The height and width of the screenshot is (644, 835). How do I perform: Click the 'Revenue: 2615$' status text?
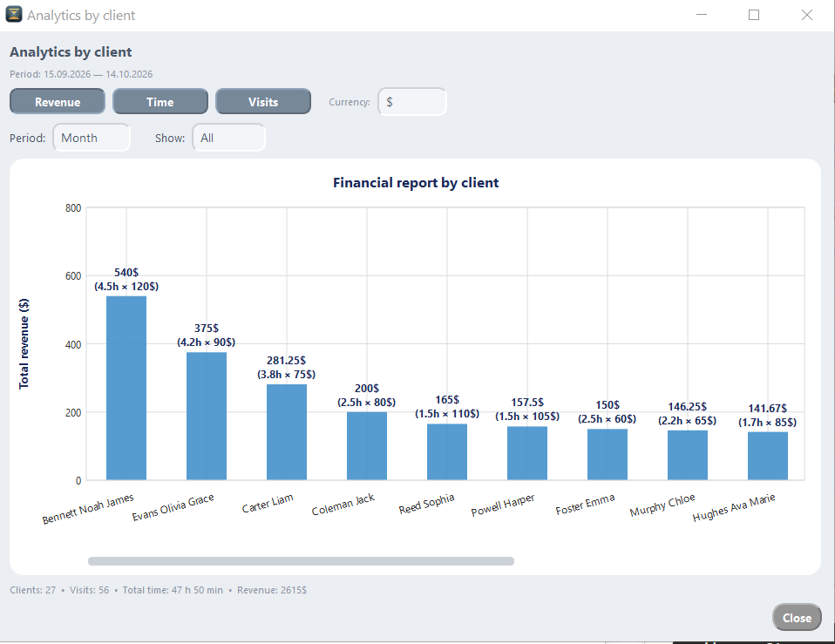pos(272,590)
